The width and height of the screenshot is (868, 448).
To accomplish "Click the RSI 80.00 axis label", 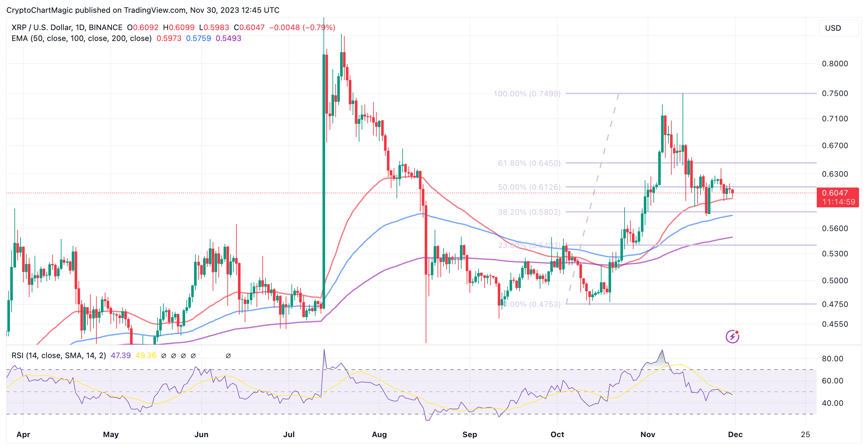I will click(x=832, y=358).
